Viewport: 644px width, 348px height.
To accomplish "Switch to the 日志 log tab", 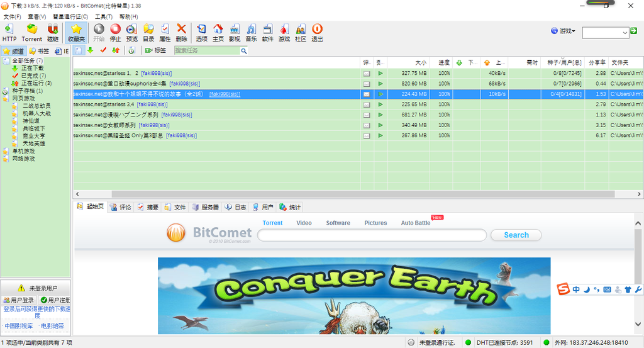I will [236, 207].
